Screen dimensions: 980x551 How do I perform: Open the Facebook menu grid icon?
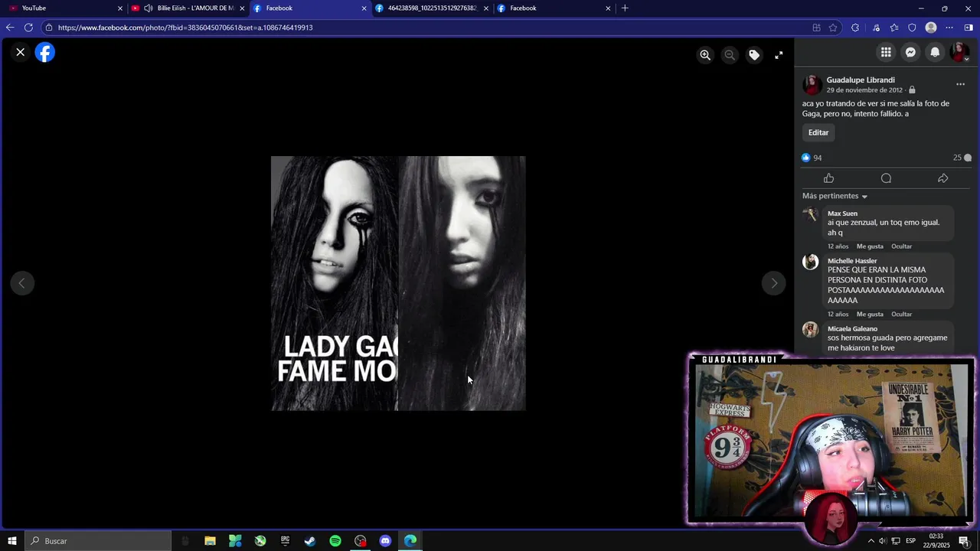coord(886,52)
